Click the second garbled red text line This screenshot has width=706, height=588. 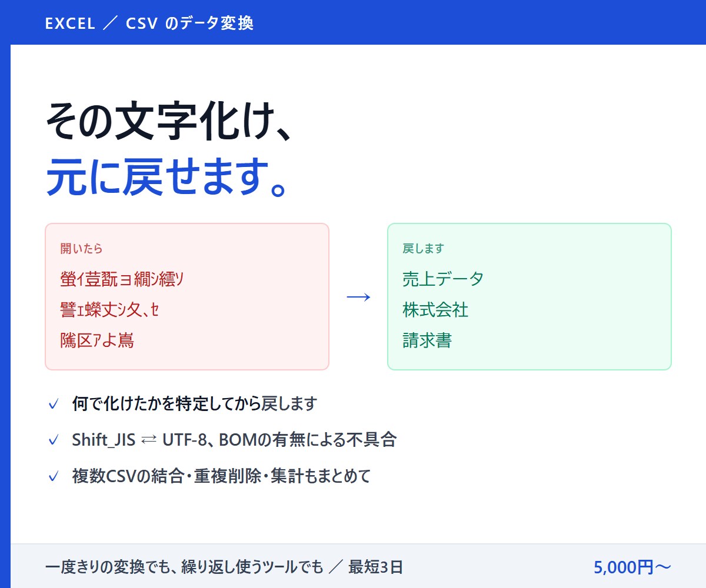pyautogui.click(x=110, y=309)
